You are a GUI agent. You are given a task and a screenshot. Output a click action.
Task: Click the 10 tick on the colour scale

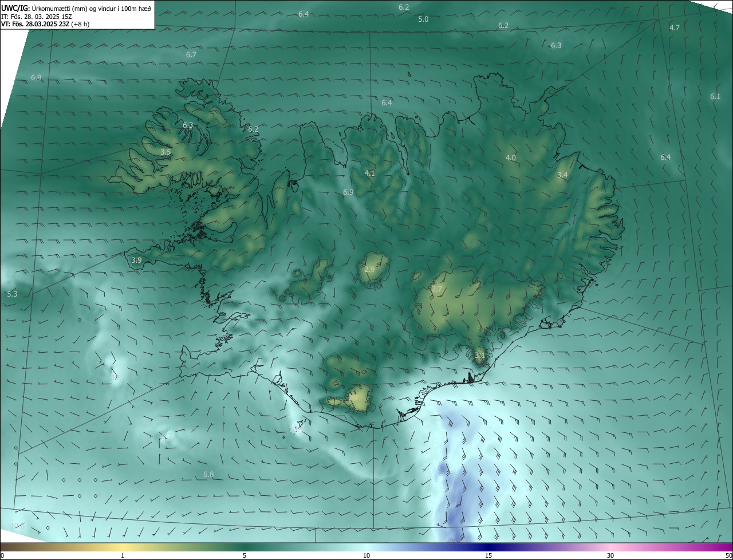[366, 555]
